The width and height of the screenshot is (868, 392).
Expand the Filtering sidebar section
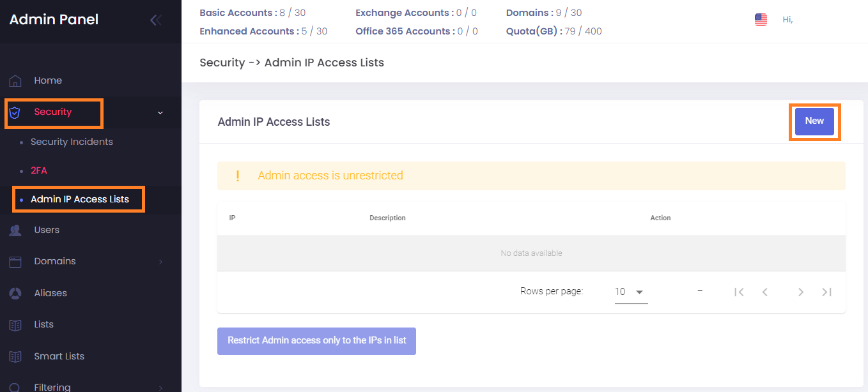[160, 386]
